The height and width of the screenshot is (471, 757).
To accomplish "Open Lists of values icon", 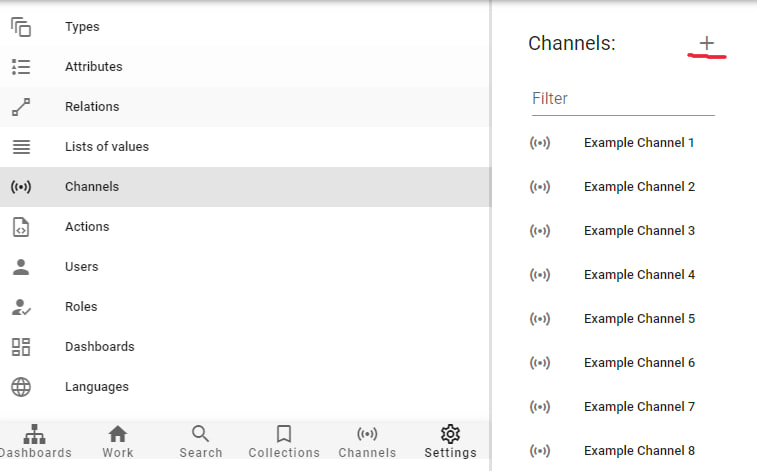I will [21, 147].
